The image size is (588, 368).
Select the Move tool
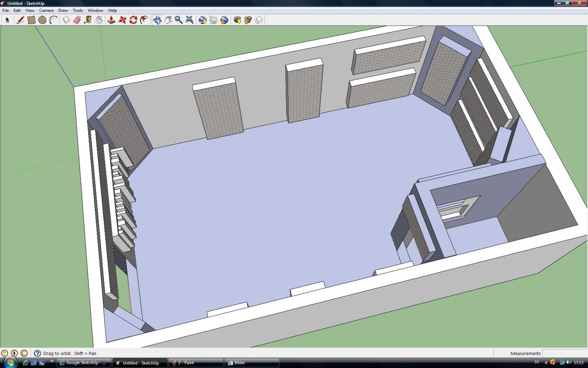coord(122,20)
